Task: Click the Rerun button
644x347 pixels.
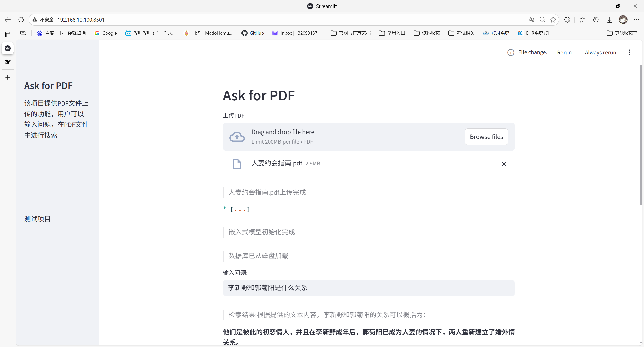Action: point(564,52)
